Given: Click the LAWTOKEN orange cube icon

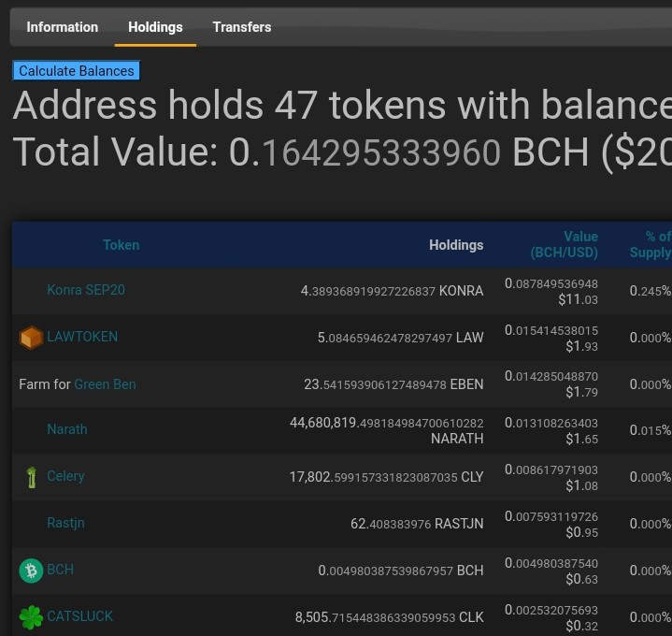Looking at the screenshot, I should 31,338.
